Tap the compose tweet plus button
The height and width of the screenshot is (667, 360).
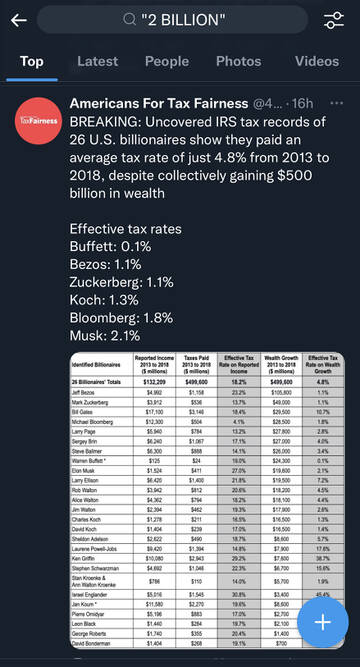tap(323, 622)
